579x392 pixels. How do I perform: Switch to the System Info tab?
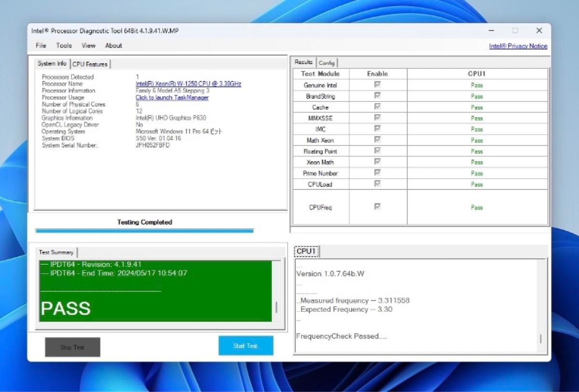[x=52, y=64]
